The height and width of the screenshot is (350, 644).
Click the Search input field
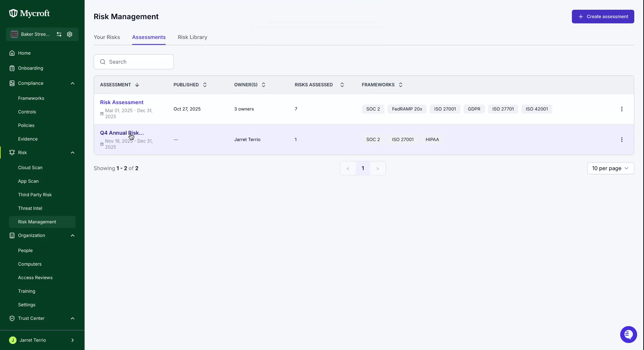point(133,62)
